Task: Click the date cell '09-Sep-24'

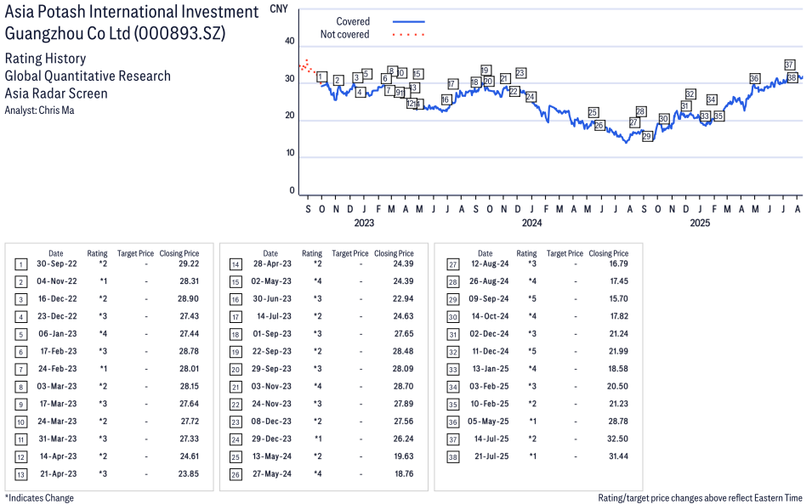Action: pos(489,299)
